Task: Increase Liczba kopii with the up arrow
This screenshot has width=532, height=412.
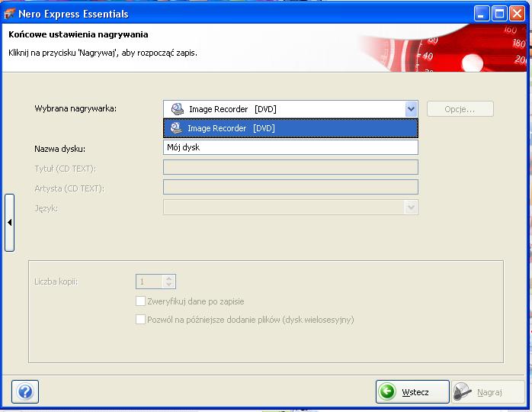Action: pyautogui.click(x=168, y=278)
